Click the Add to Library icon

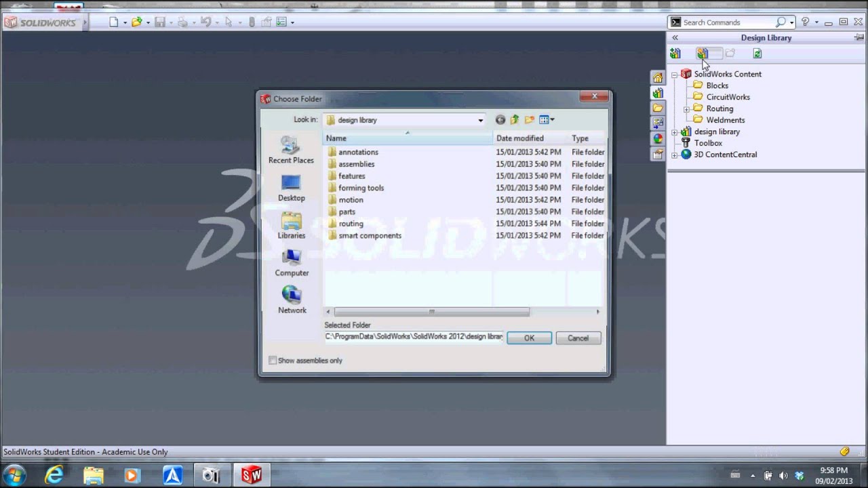675,54
